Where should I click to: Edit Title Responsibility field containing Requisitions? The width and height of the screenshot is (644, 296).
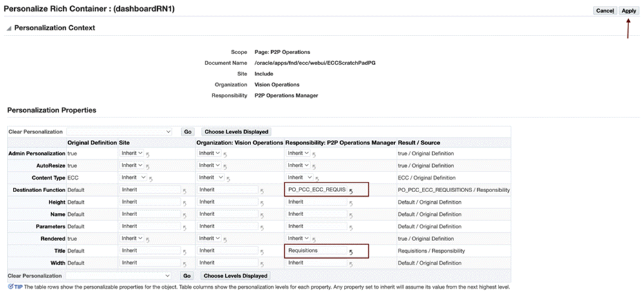click(316, 250)
